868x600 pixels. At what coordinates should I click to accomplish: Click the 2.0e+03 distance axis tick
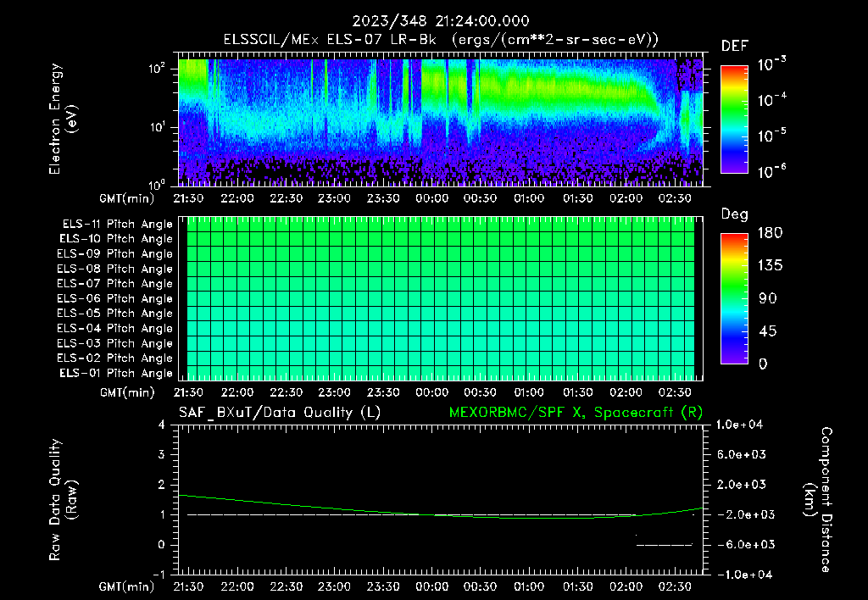(741, 484)
